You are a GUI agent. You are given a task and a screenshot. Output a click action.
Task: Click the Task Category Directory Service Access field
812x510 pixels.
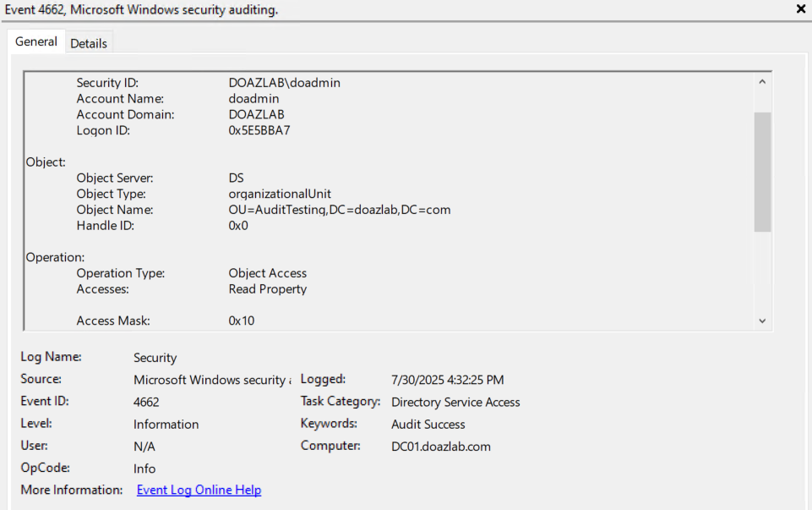click(455, 402)
